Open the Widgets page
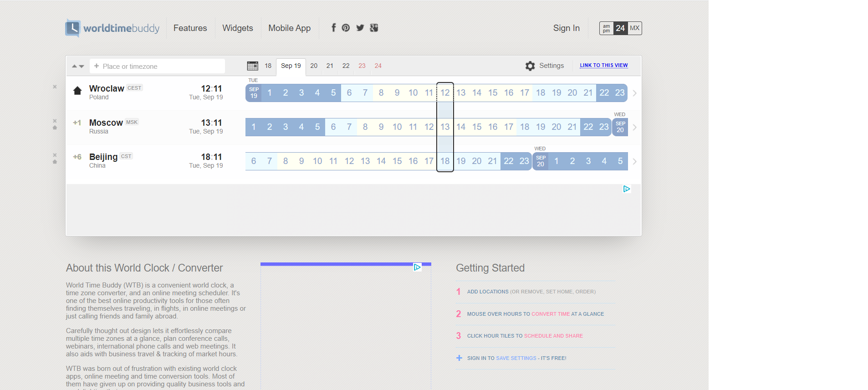Image resolution: width=868 pixels, height=390 pixels. [x=238, y=28]
